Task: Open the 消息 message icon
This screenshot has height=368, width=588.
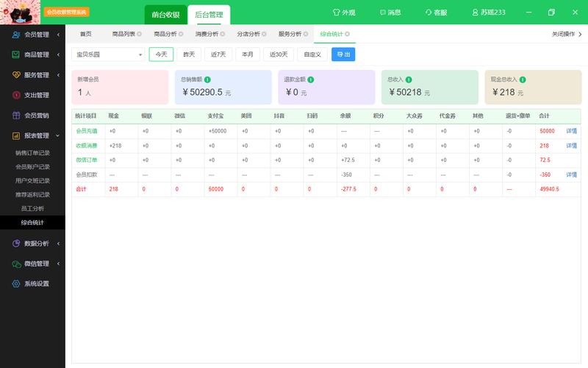Action: coord(382,13)
